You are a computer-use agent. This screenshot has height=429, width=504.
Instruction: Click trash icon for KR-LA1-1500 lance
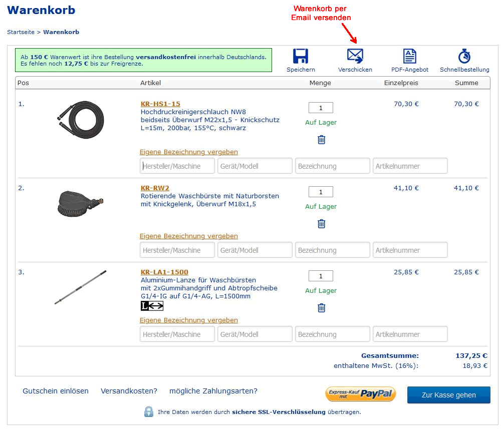click(321, 308)
